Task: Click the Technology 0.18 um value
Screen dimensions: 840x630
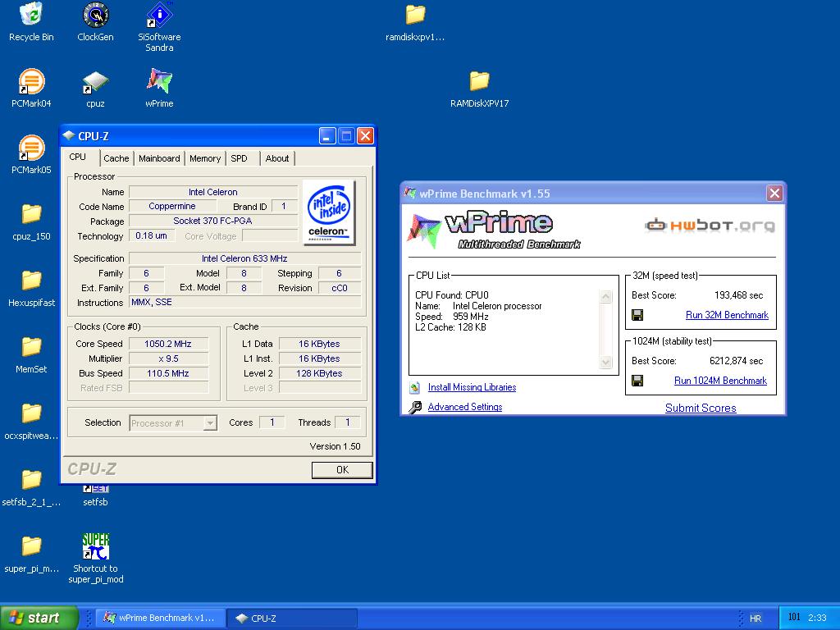Action: click(x=151, y=235)
